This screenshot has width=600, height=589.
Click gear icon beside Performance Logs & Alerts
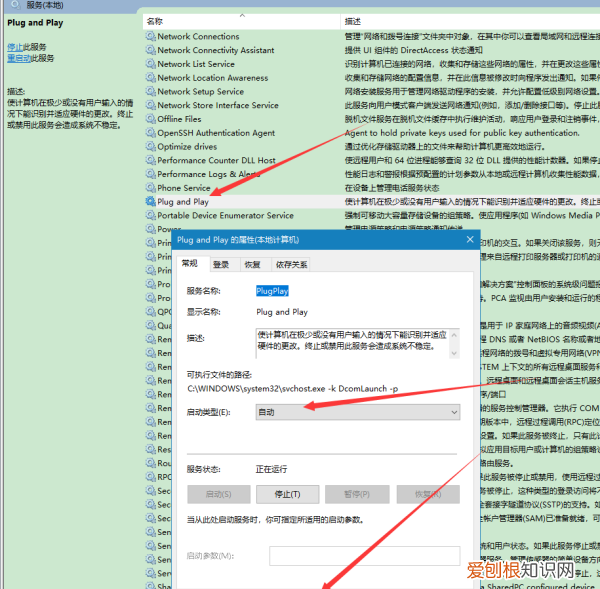click(151, 174)
